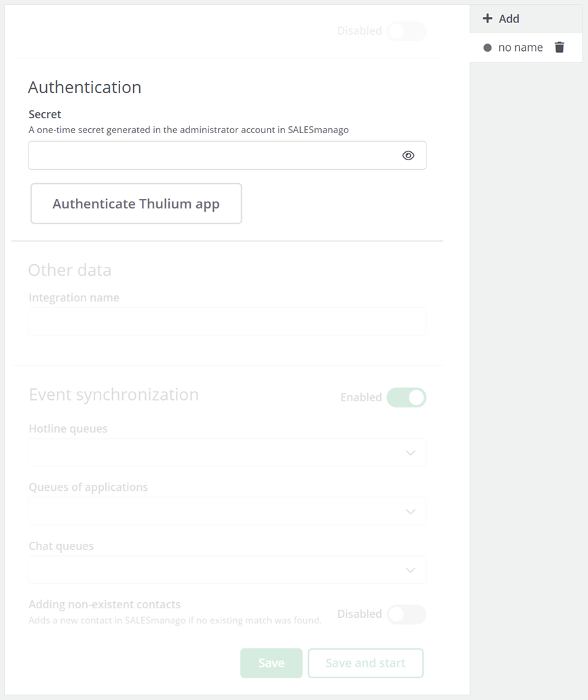The width and height of the screenshot is (588, 700).
Task: Enable the Adding non-existent contacts switch
Action: point(406,614)
